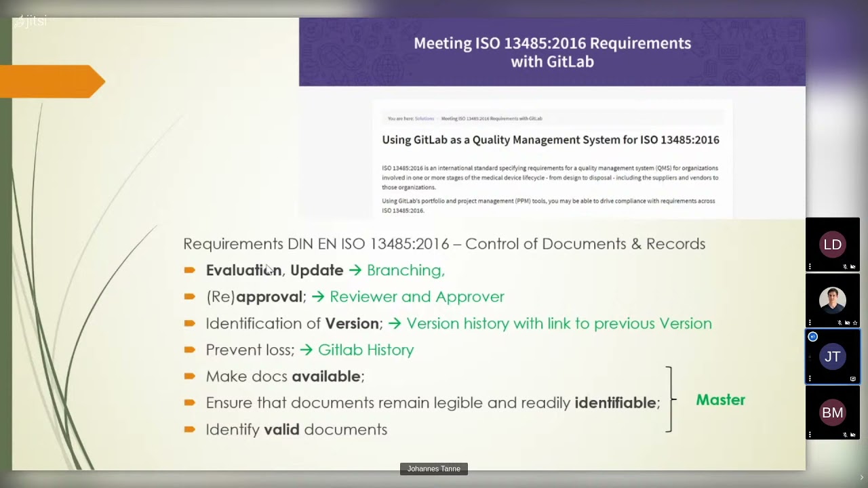The width and height of the screenshot is (868, 488).
Task: Click paragraph starting 'ISO 13485:2016 is an international standard'
Action: click(x=550, y=178)
